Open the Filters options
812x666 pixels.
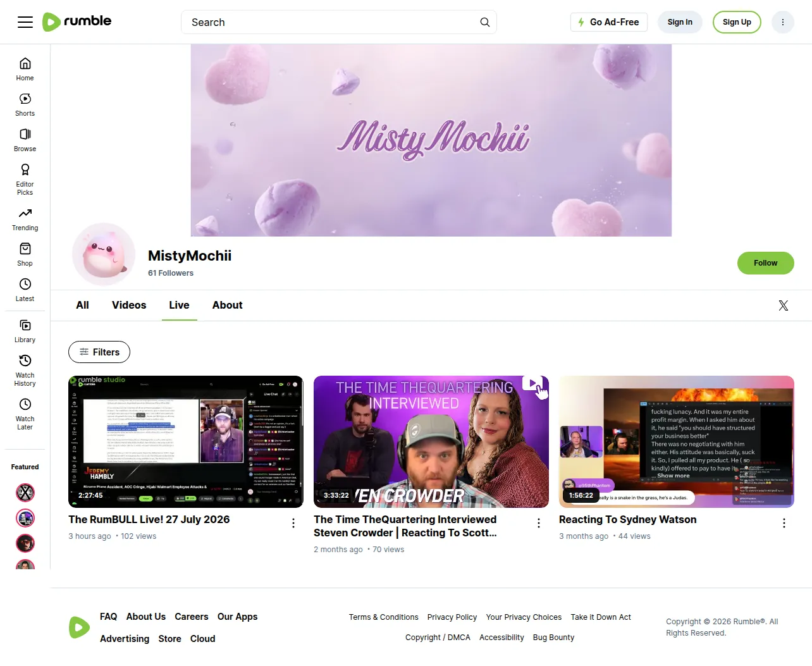[x=99, y=352]
